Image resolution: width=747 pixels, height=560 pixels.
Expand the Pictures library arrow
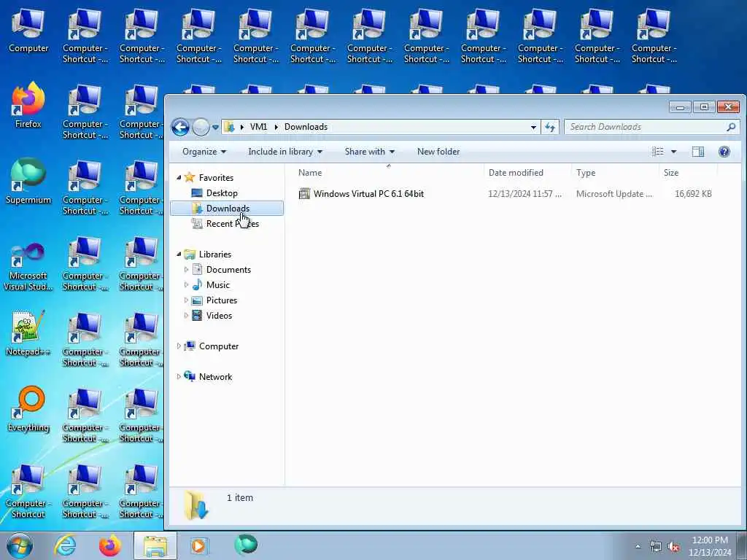click(x=186, y=300)
